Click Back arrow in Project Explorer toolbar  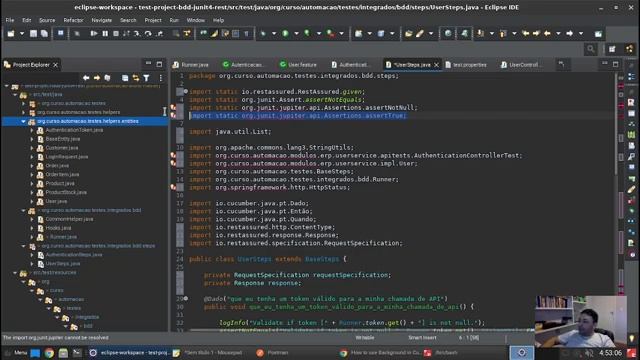coord(86,78)
